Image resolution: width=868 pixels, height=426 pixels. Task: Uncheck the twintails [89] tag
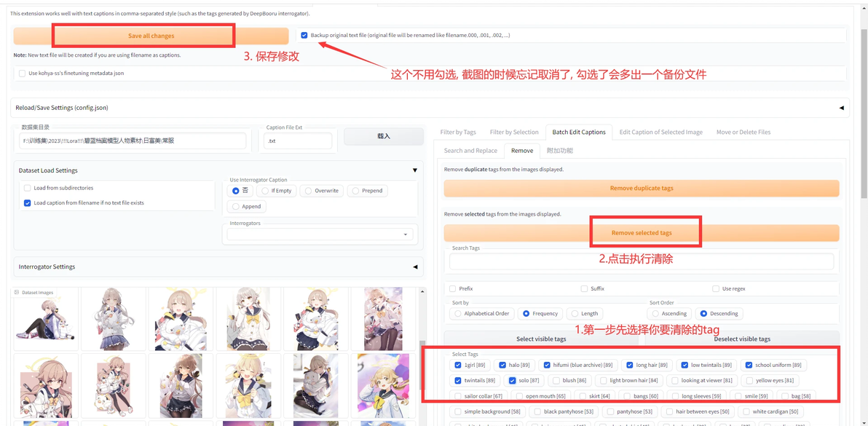point(458,381)
